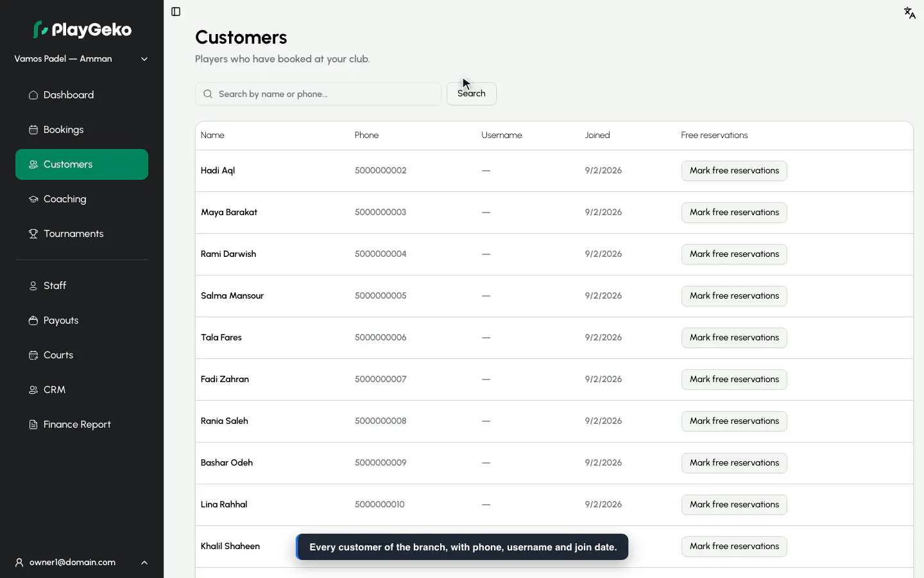The height and width of the screenshot is (578, 924).
Task: Mark free reservations for Fadi Zahran
Action: pos(734,380)
